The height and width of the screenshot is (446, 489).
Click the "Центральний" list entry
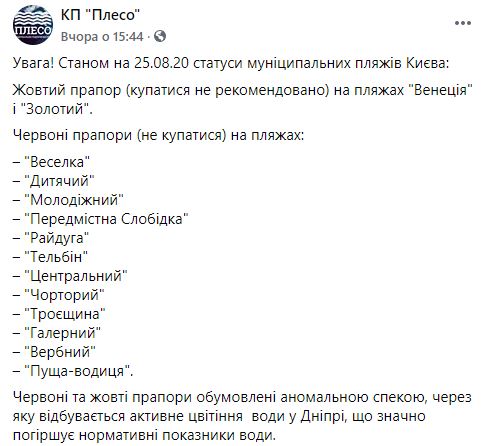coord(70,276)
